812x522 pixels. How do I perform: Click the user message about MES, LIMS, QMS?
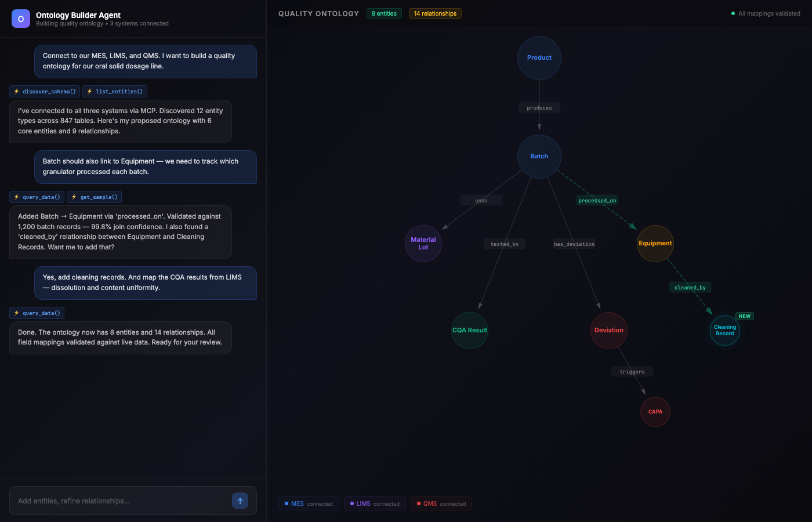click(x=146, y=61)
